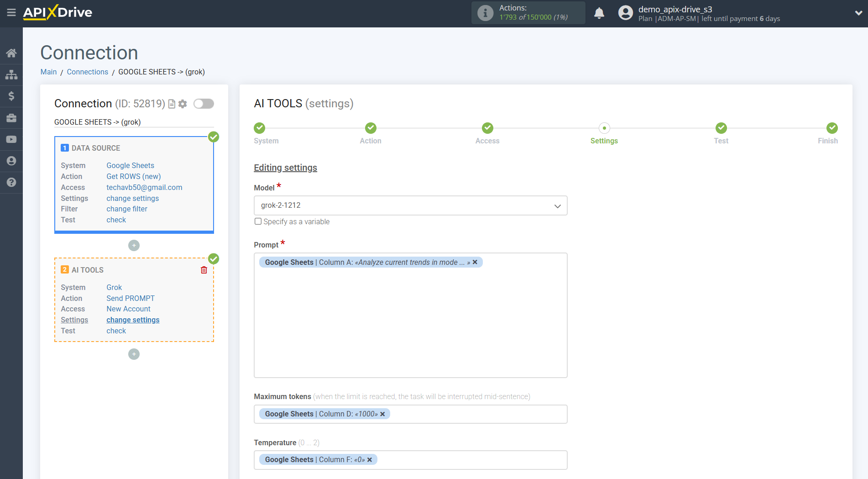The height and width of the screenshot is (479, 868).
Task: Check the 'Specify as a variable' checkbox
Action: pyautogui.click(x=258, y=221)
